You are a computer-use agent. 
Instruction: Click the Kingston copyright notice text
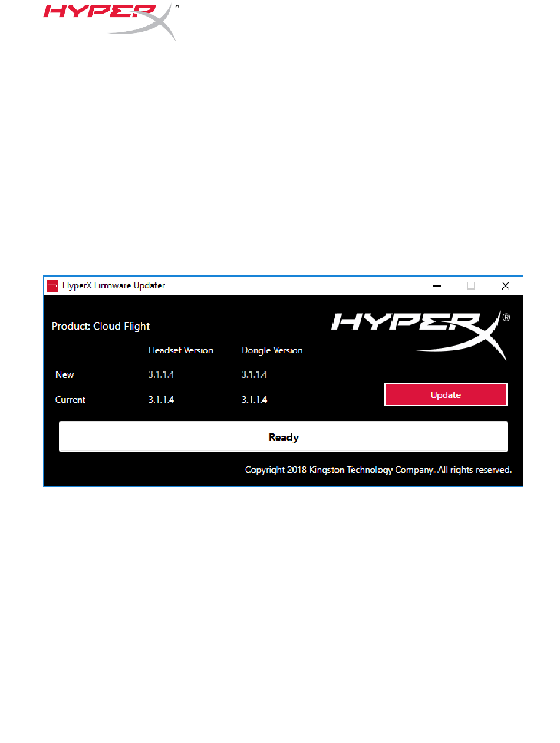coord(378,470)
